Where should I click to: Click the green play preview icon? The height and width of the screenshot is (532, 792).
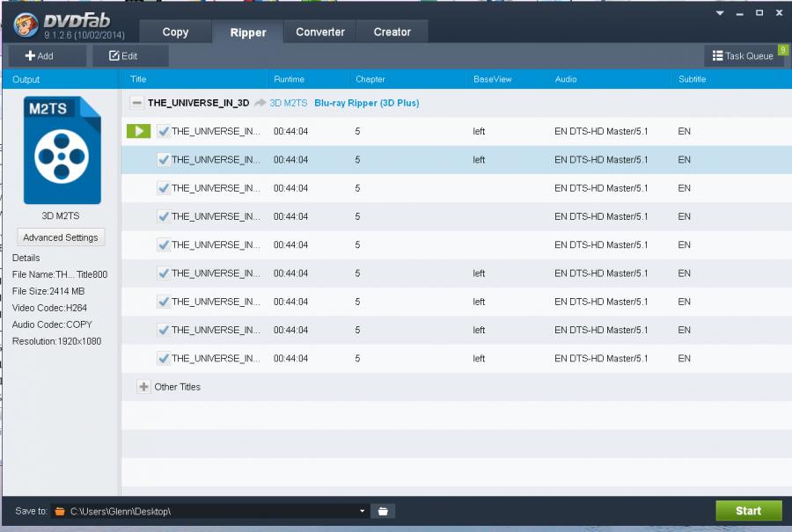(x=138, y=131)
